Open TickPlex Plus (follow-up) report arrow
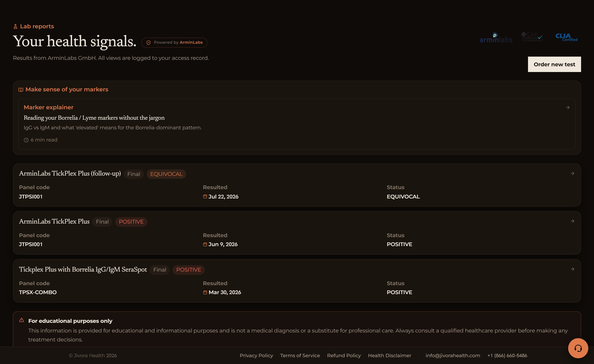The width and height of the screenshot is (594, 364). point(572,173)
